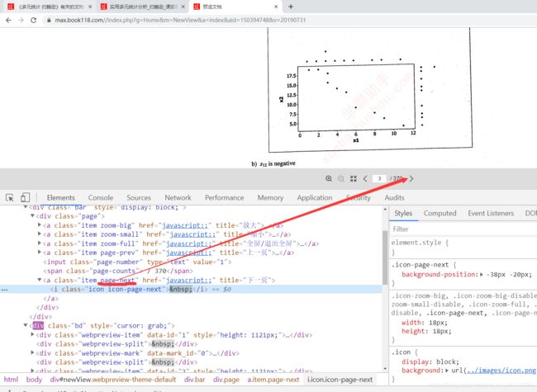
Task: Go to next page arrow in viewer
Action: pyautogui.click(x=411, y=178)
